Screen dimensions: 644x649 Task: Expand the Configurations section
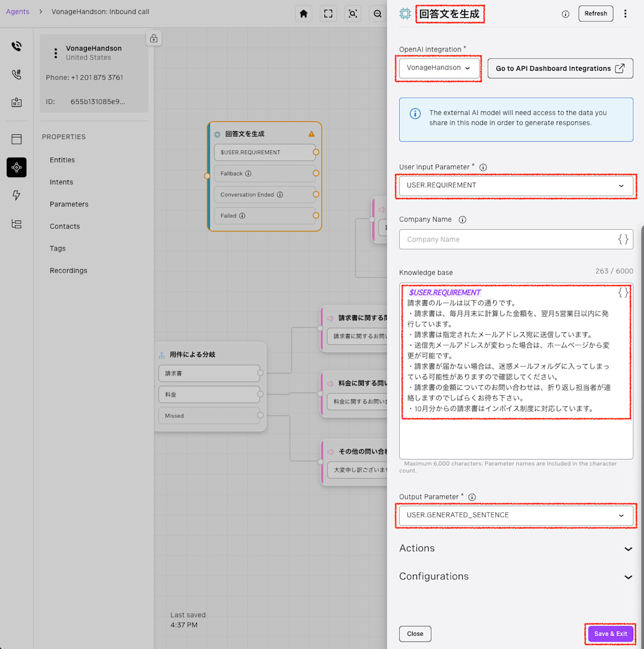point(516,577)
